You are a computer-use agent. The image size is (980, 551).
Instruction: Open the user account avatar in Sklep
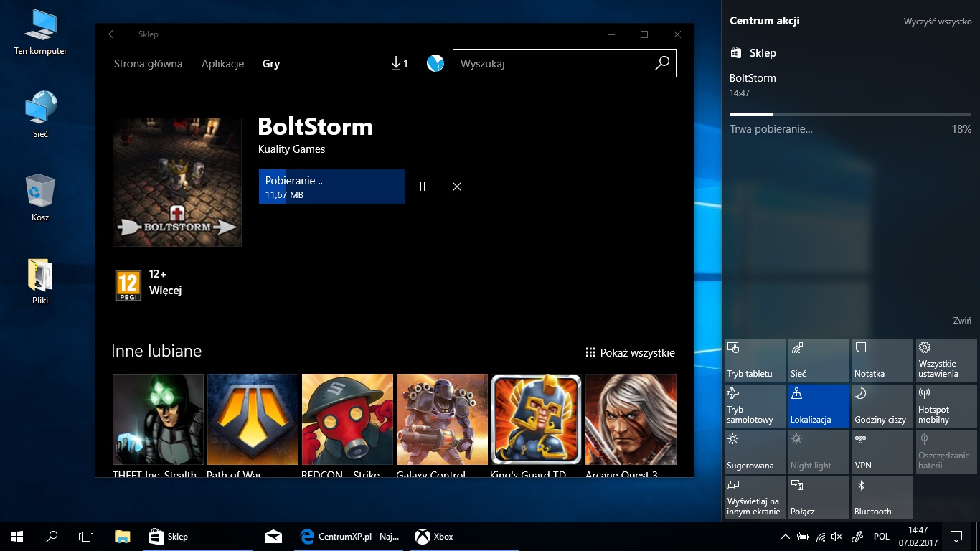click(435, 63)
